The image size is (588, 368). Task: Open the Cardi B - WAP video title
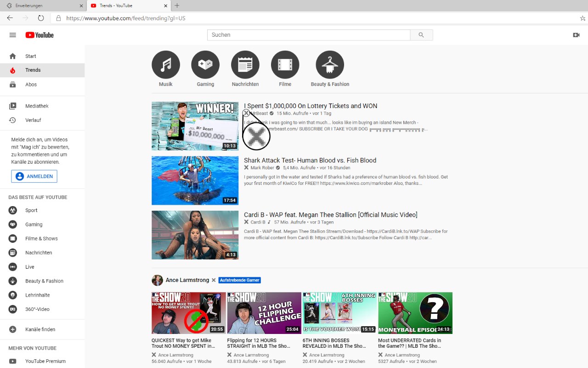331,215
